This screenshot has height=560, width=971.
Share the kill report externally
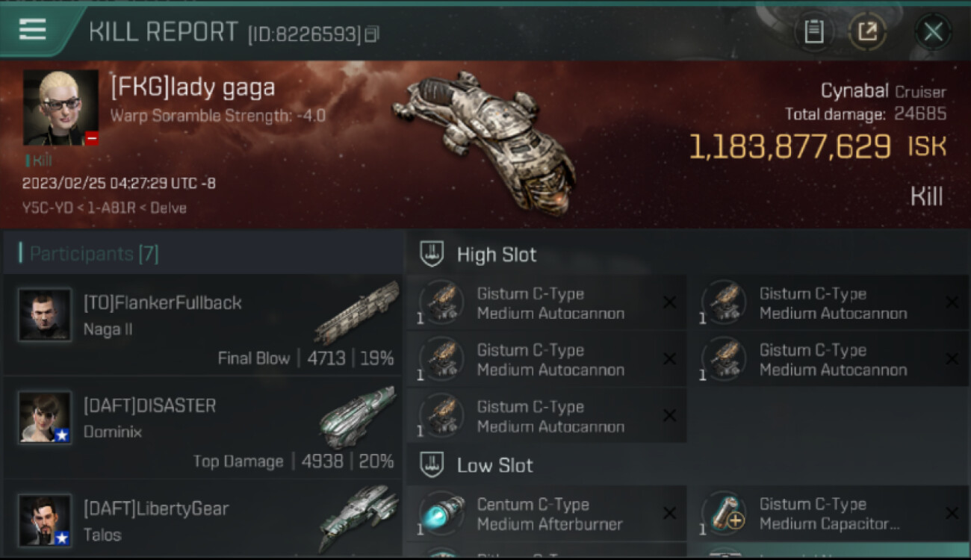(x=867, y=31)
